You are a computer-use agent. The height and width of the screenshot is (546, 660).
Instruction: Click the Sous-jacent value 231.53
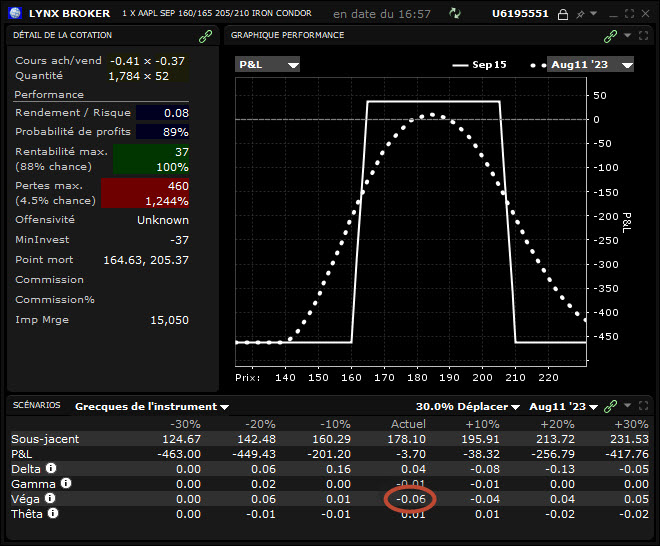pos(630,439)
